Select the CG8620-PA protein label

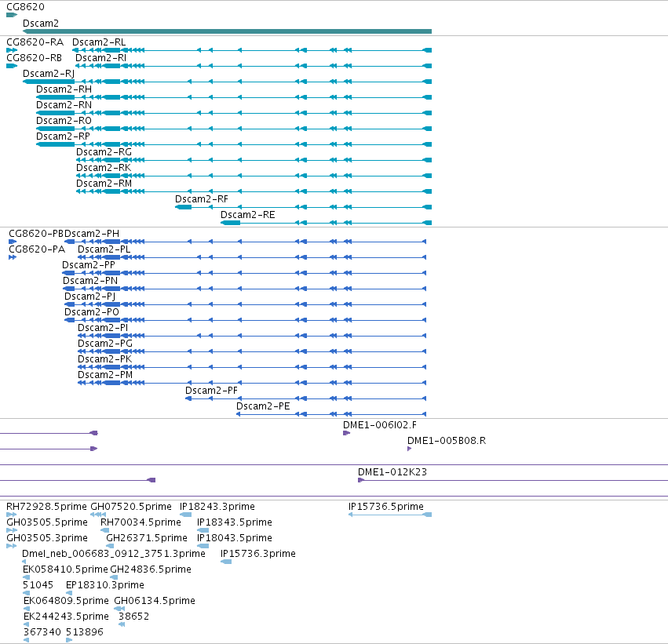click(x=37, y=249)
